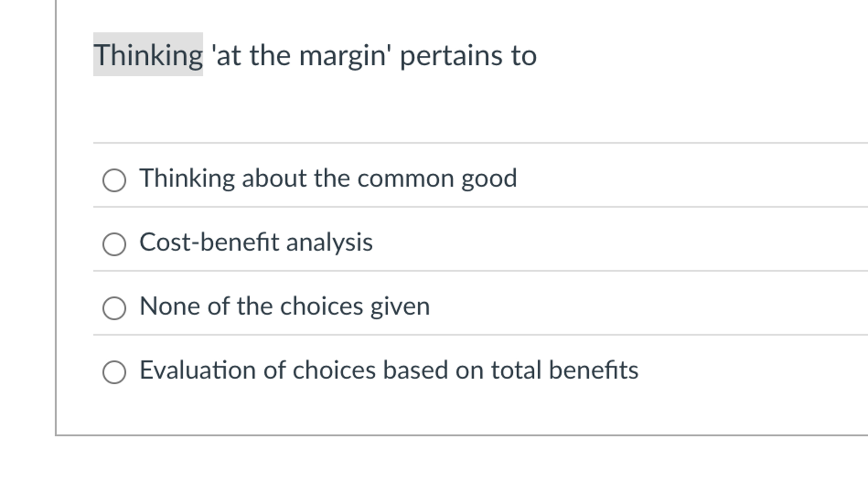
Task: Click the radio circle for the first answer option
Action: pyautogui.click(x=115, y=179)
